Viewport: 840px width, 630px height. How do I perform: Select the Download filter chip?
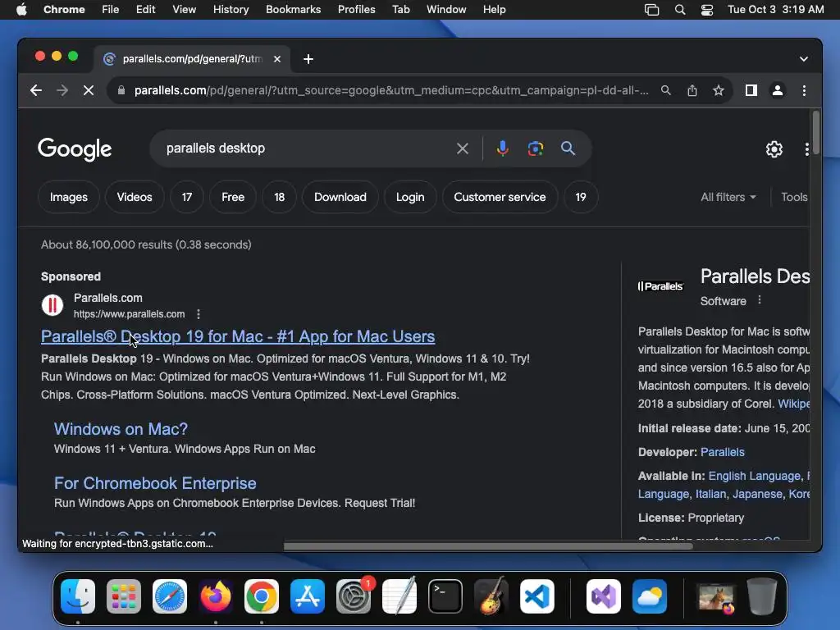[340, 197]
